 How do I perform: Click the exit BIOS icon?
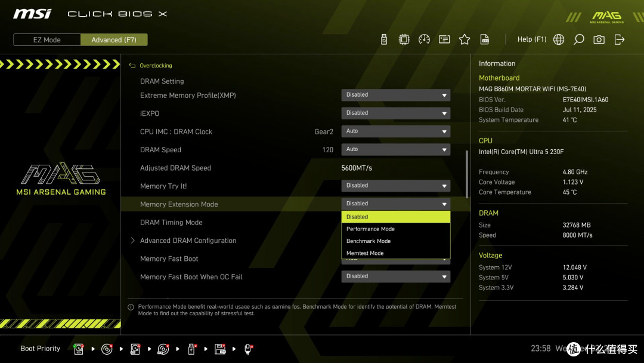[620, 39]
